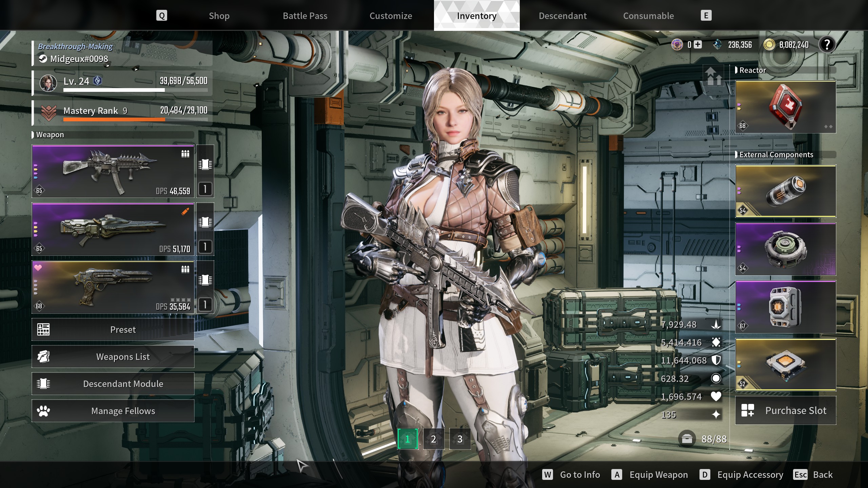Switch to loadout preset 2
This screenshot has height=488, width=868.
434,439
